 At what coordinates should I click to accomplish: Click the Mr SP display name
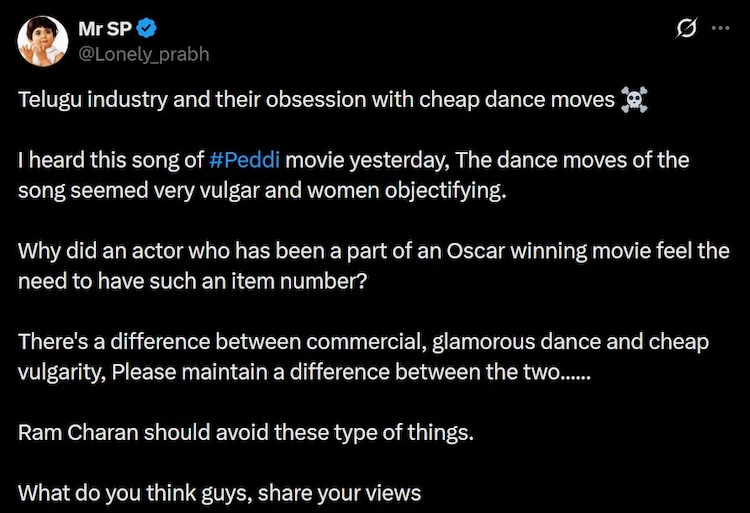pyautogui.click(x=105, y=29)
